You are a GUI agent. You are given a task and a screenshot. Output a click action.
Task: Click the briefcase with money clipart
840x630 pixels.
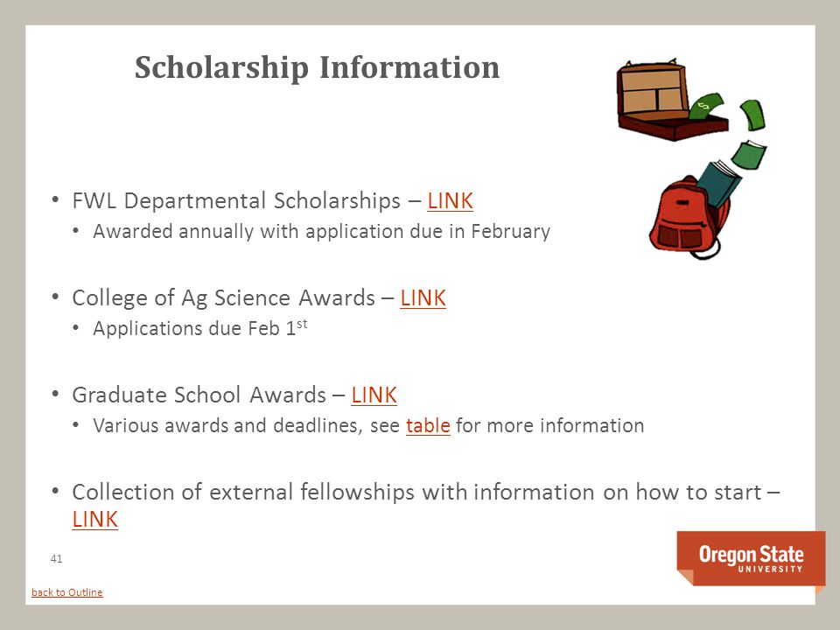point(672,100)
